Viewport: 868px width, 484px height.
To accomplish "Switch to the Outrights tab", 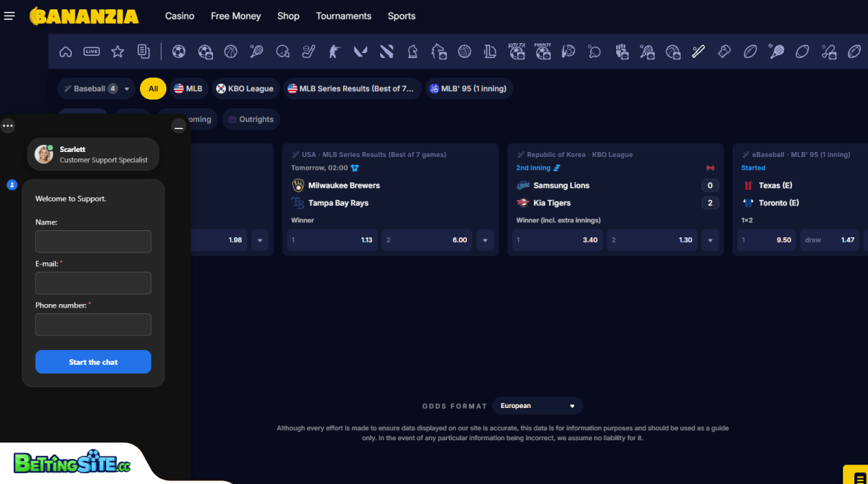I will pos(251,119).
